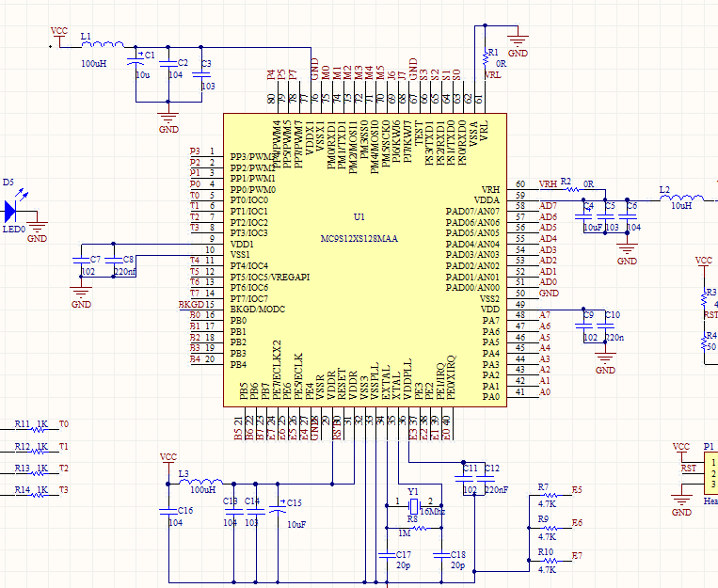
Task: Select resistor R13 1K to T2
Action: click(x=40, y=473)
